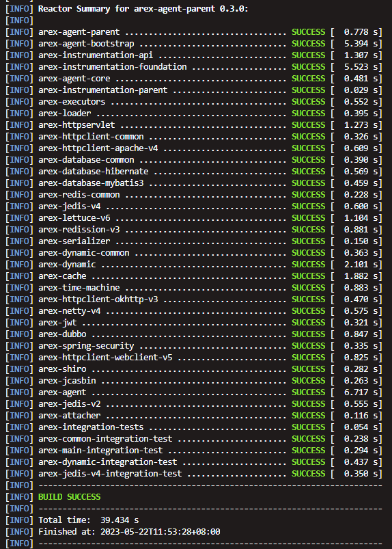The height and width of the screenshot is (549, 392).
Task: Click arex-database-mybatis3 module name
Action: [x=91, y=183]
